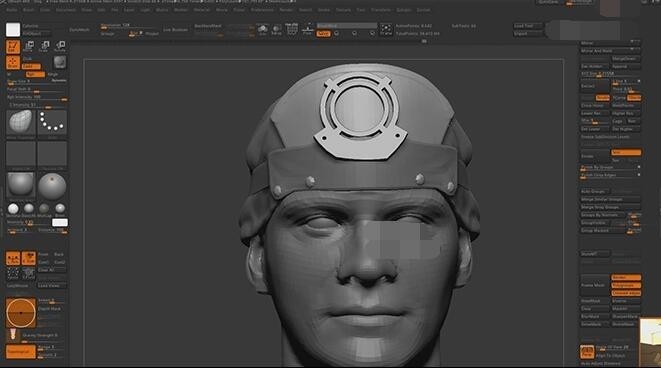Activate the orange Draw mode button
Image resolution: width=661 pixels, height=368 pixels.
tap(13, 62)
